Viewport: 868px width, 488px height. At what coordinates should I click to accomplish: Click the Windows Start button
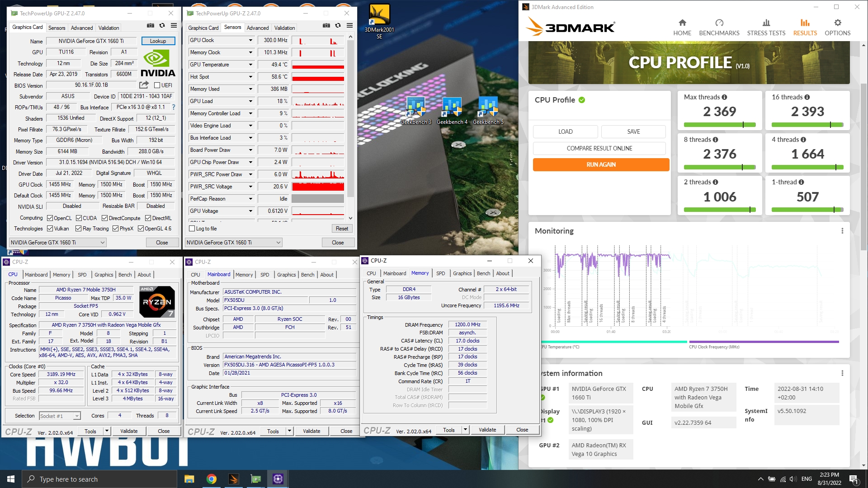tap(11, 479)
